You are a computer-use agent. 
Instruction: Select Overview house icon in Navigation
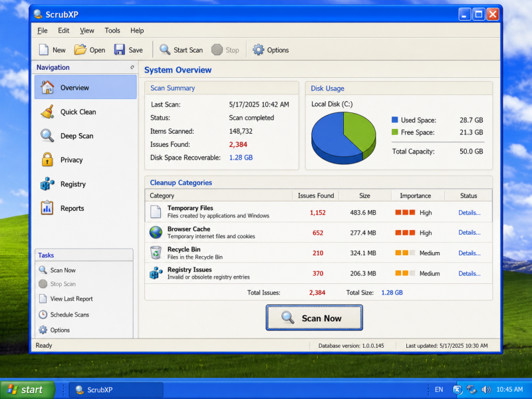[x=47, y=87]
